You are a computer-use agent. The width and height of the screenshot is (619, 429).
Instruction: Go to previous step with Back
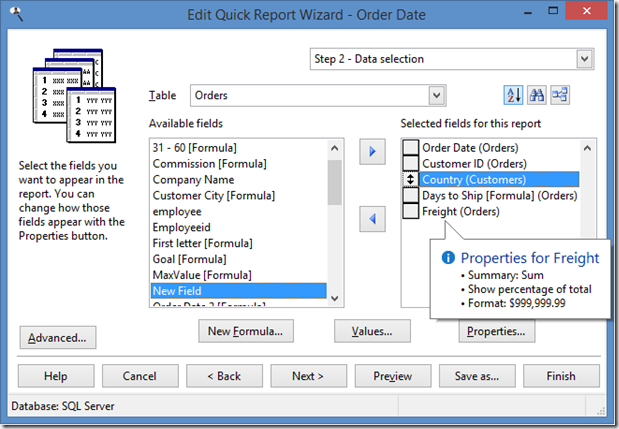pyautogui.click(x=224, y=376)
